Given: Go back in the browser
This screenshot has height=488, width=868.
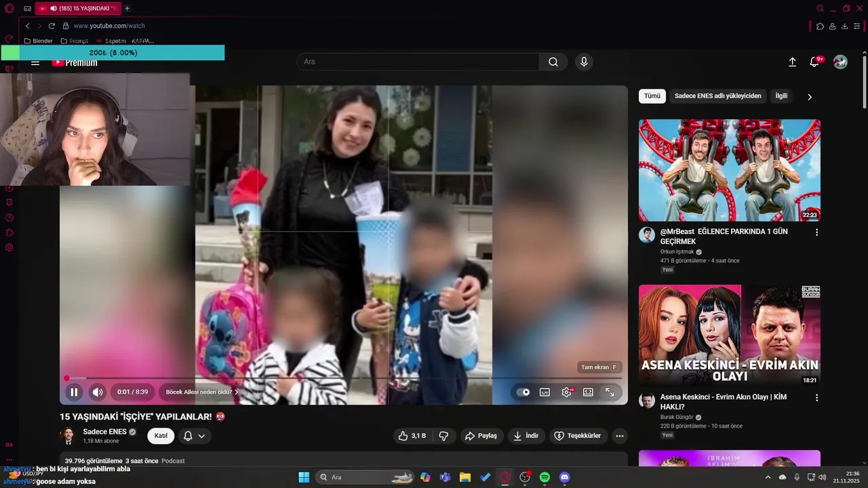Looking at the screenshot, I should (27, 26).
